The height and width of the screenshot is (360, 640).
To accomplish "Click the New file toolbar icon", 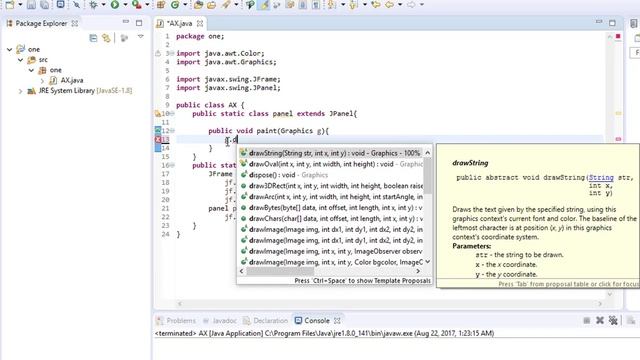I will tap(9, 4).
